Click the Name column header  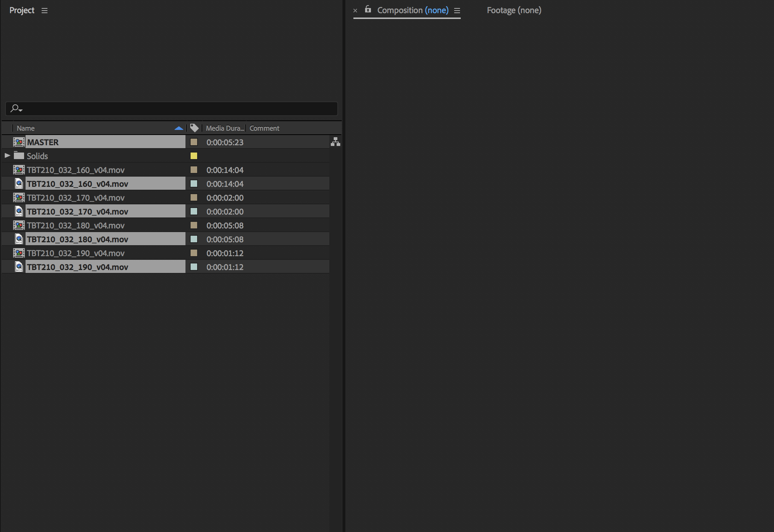(x=26, y=128)
